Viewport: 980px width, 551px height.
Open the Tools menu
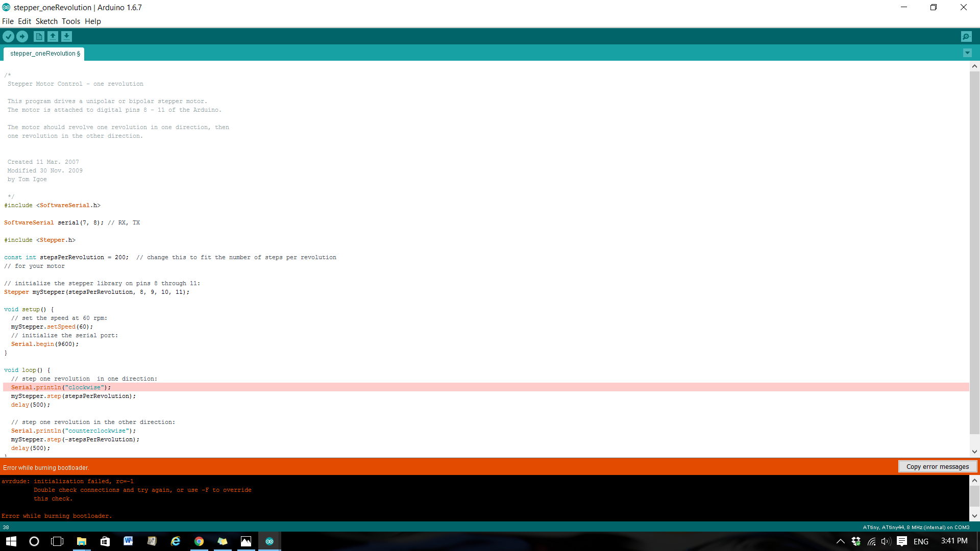[71, 21]
